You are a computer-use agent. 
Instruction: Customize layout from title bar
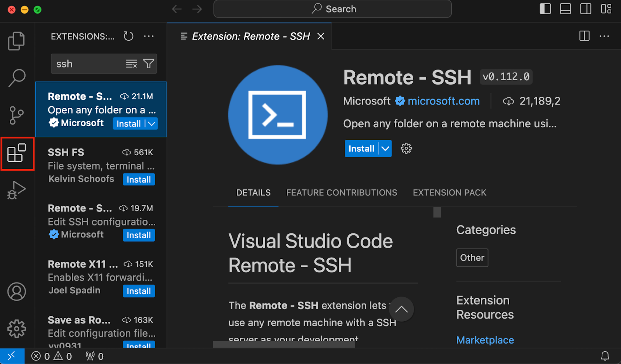tap(606, 9)
